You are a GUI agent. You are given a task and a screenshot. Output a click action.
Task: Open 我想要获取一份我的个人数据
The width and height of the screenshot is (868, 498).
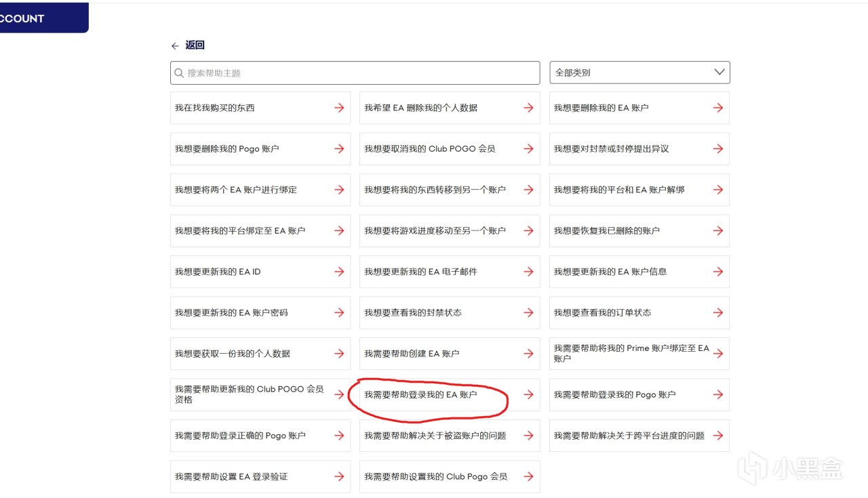[x=260, y=354]
